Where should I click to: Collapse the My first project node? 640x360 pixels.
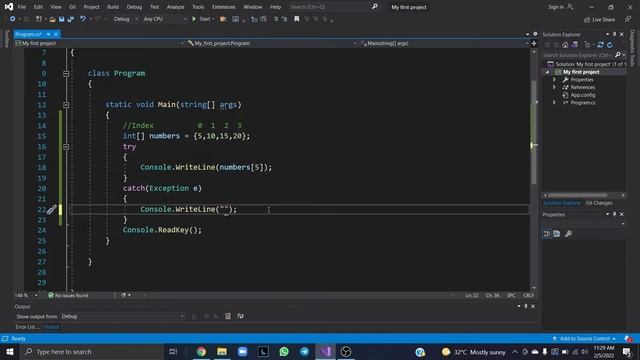(x=547, y=72)
